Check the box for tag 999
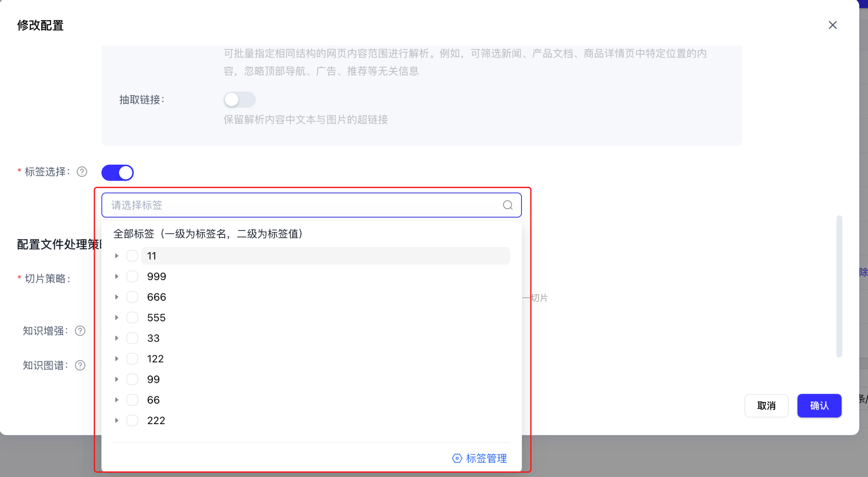Screen dimensions: 868x477 pyautogui.click(x=132, y=276)
